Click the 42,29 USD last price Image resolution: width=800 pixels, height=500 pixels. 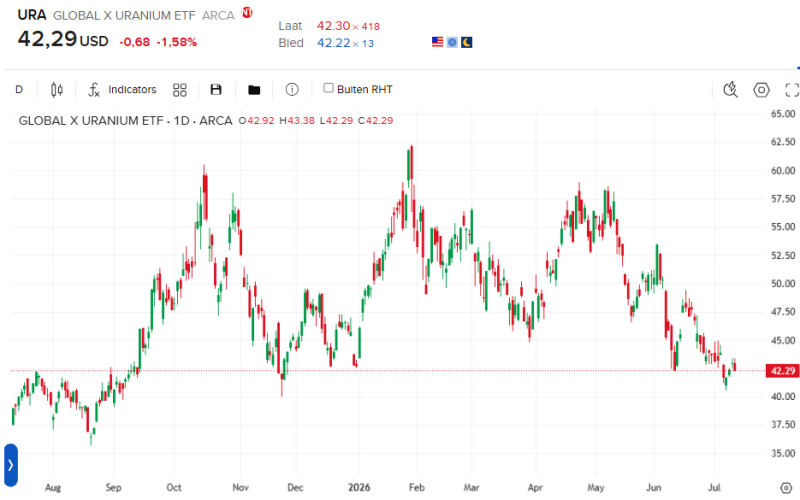coord(63,39)
